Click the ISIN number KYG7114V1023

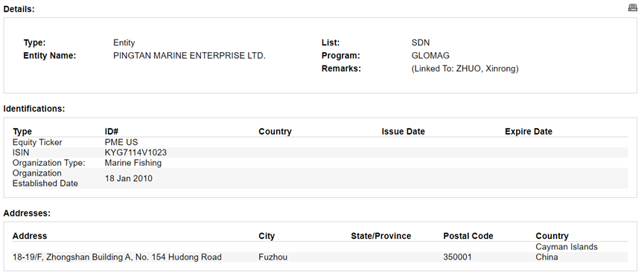point(136,153)
